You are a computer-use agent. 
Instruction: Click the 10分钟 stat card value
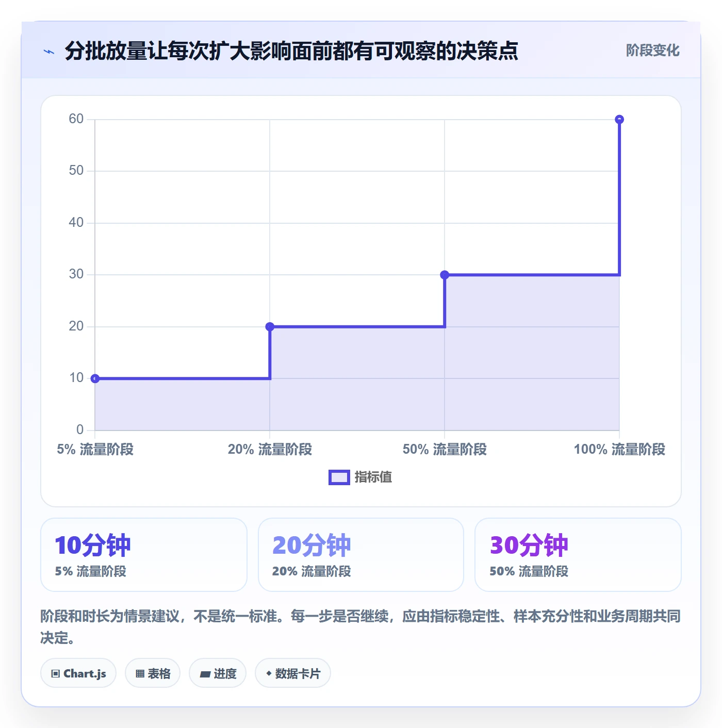coord(93,545)
